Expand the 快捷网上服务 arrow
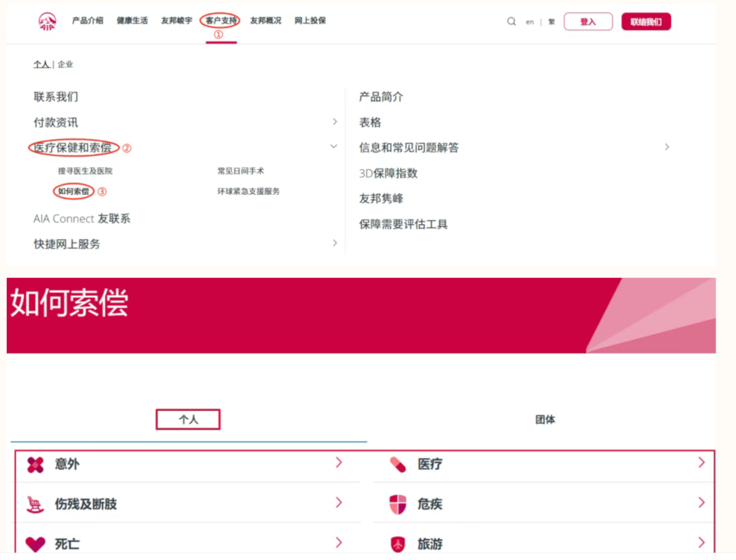This screenshot has width=736, height=560. tap(335, 243)
